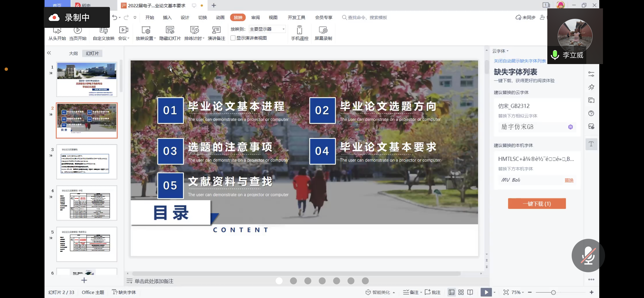The height and width of the screenshot is (298, 644).
Task: Open the 动画 (Animation) ribbon tab
Action: [x=220, y=17]
